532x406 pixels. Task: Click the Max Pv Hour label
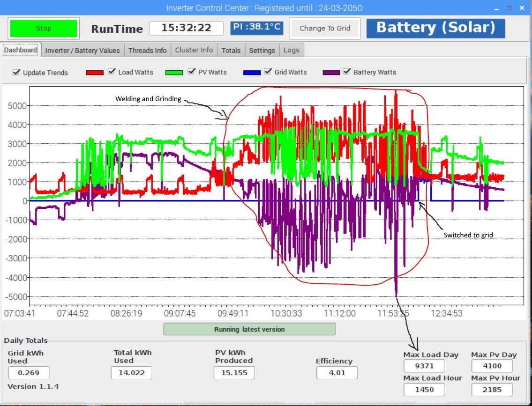click(495, 378)
